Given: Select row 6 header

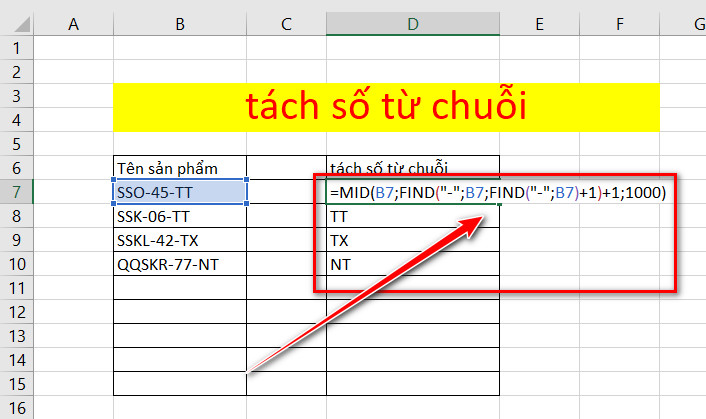Looking at the screenshot, I should tap(17, 167).
